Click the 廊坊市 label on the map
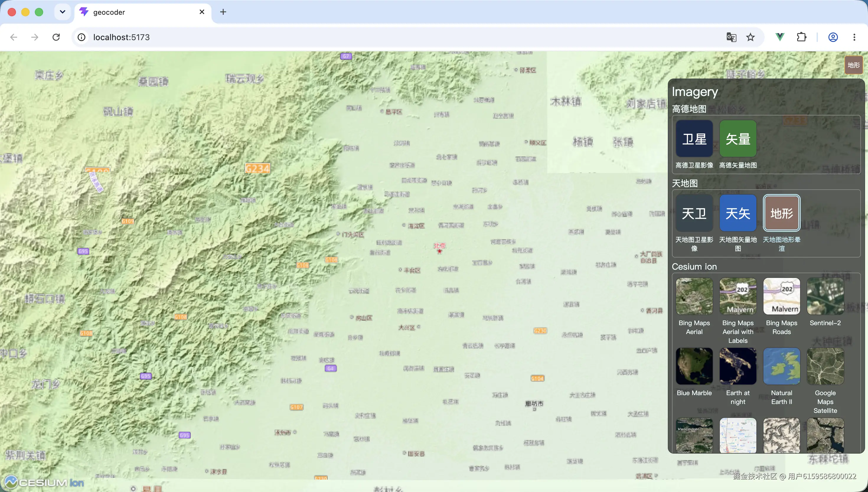The image size is (868, 492). pyautogui.click(x=534, y=403)
